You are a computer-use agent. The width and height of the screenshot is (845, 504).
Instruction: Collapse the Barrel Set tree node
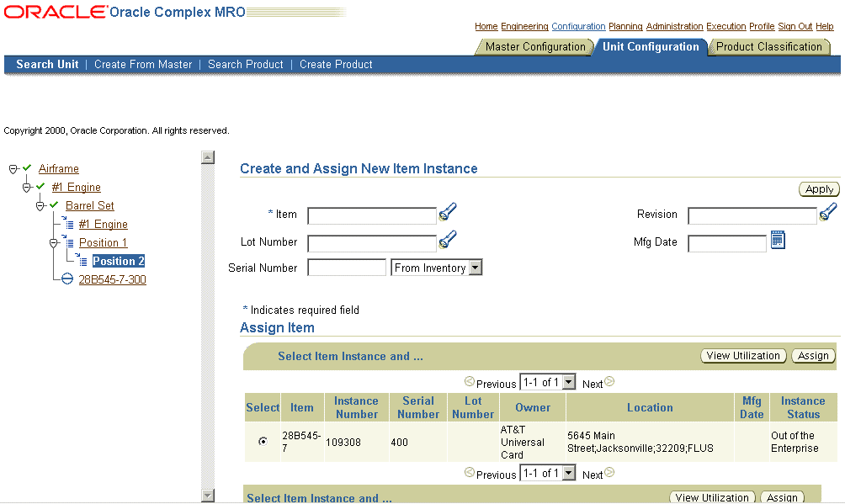click(x=40, y=206)
